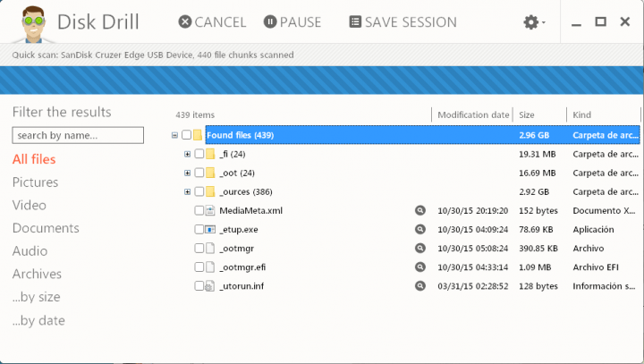Pause the quick scan
Viewport: 644px width, 364px height.
pos(292,21)
